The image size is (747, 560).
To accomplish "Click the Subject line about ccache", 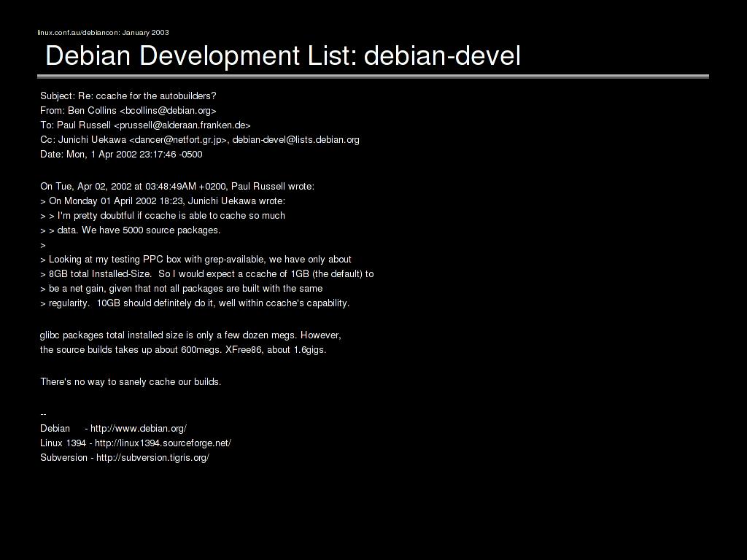I will click(x=128, y=96).
